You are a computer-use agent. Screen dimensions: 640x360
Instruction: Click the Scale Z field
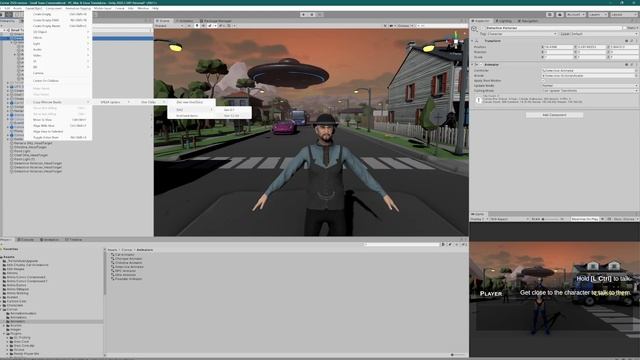(x=624, y=57)
